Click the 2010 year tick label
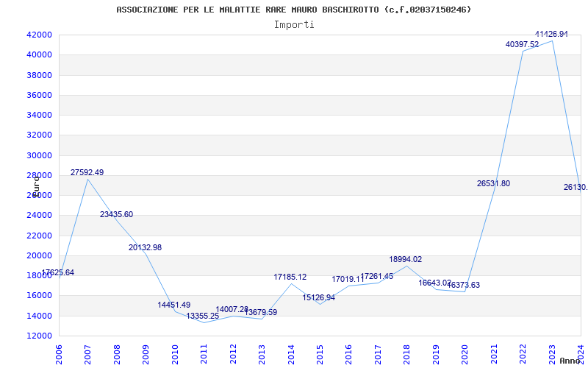The height and width of the screenshot is (368, 588). (x=175, y=350)
